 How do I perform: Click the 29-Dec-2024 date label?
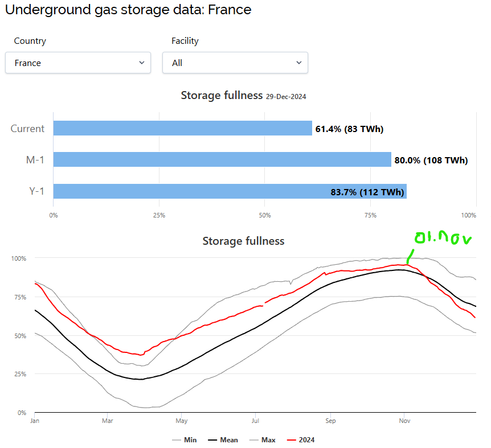286,97
